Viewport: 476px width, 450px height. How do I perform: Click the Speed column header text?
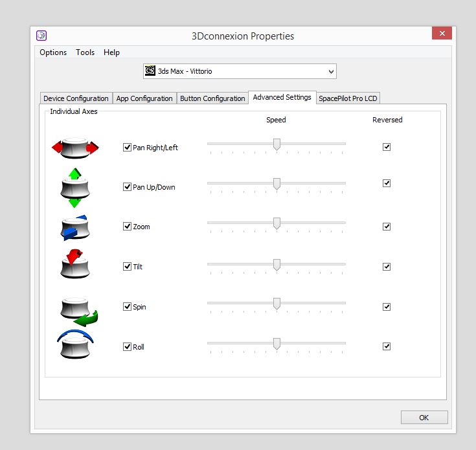click(x=276, y=120)
